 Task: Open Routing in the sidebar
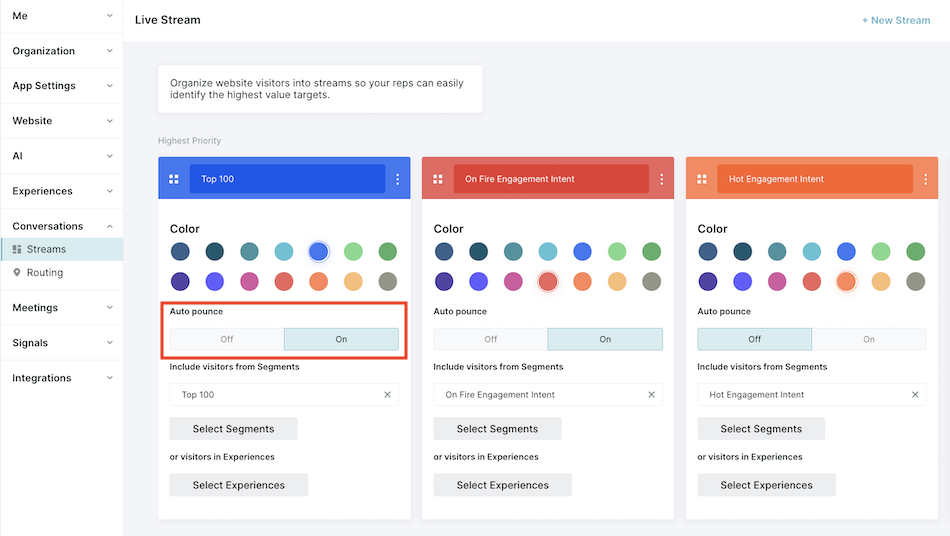(62, 273)
